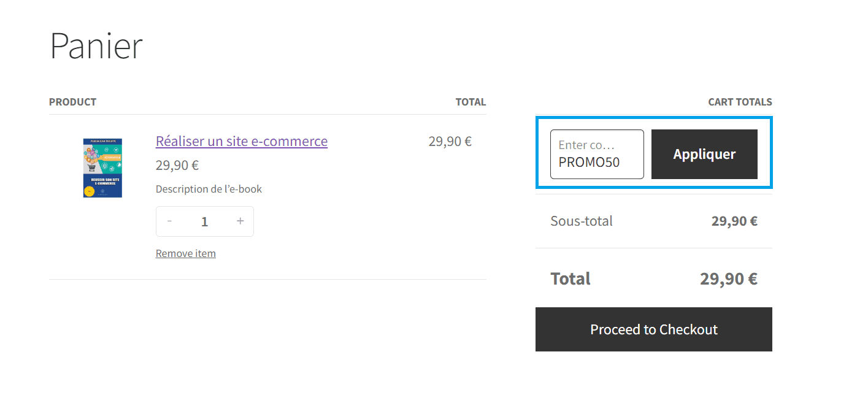This screenshot has height=395, width=868.
Task: Click the Sous-total label
Action: (582, 221)
